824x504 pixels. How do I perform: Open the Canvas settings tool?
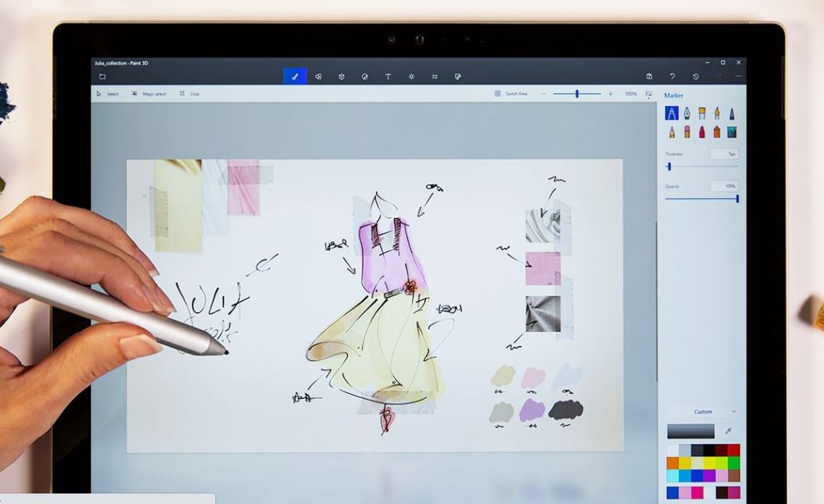(x=435, y=77)
